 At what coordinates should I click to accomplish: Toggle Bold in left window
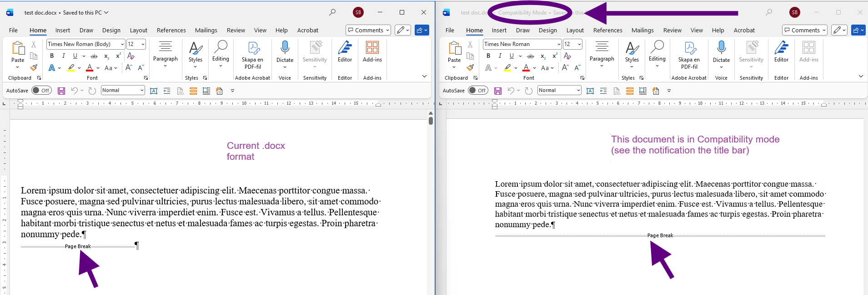52,56
